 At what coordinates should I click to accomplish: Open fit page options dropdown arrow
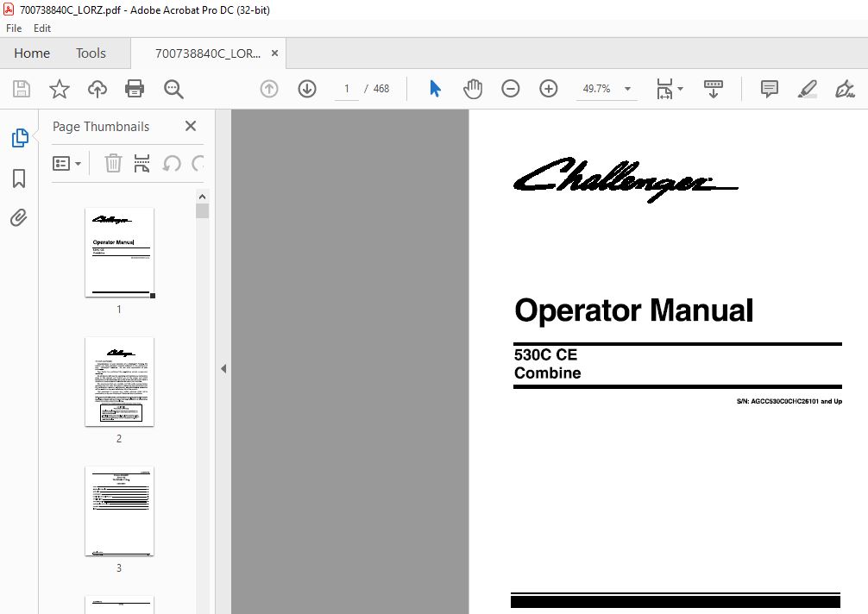(x=681, y=89)
